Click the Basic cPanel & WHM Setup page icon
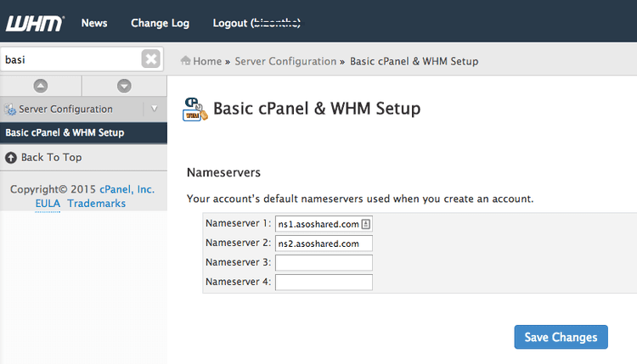The width and height of the screenshot is (637, 364). [x=195, y=109]
